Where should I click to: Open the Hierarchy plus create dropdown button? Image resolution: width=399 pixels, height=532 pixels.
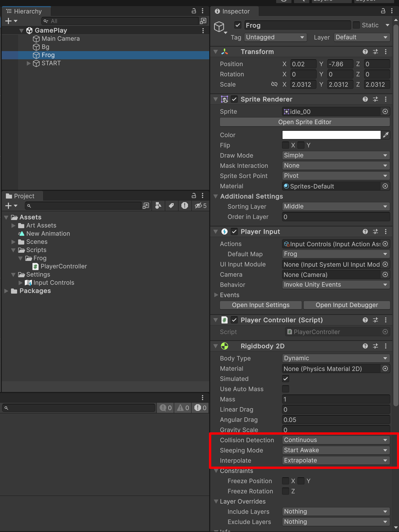pyautogui.click(x=11, y=21)
